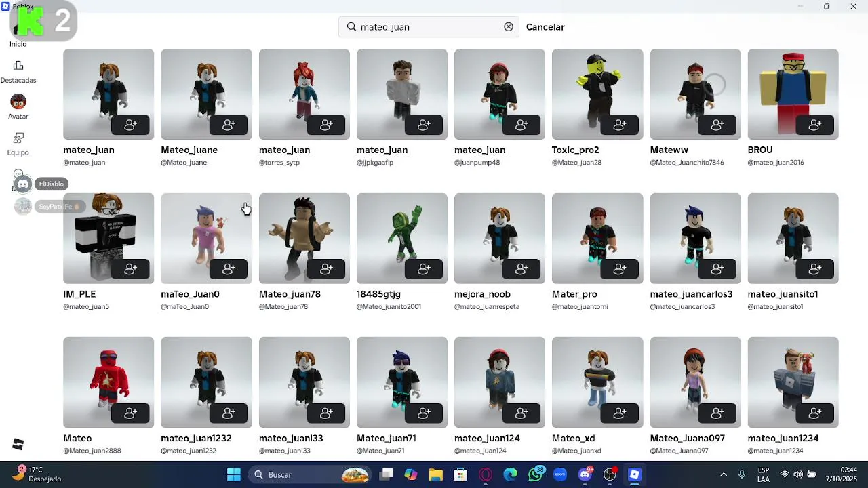Add friend on IM_PLE card

[x=131, y=269]
